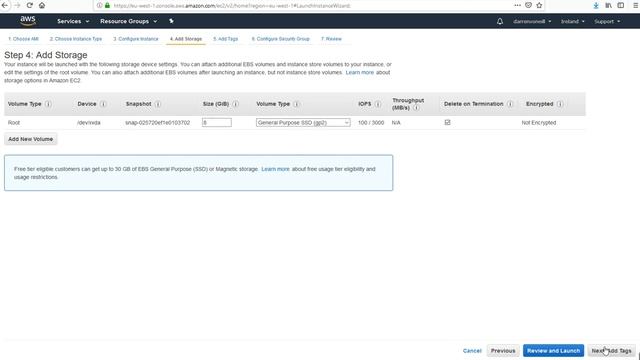The image size is (640, 360).
Task: Expand the Services menu
Action: (x=73, y=21)
